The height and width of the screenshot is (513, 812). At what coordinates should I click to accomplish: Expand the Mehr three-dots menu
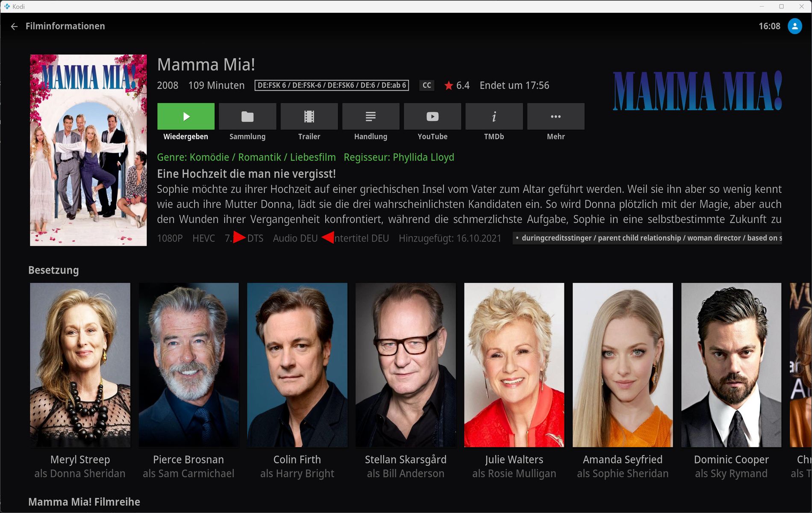[x=556, y=116]
